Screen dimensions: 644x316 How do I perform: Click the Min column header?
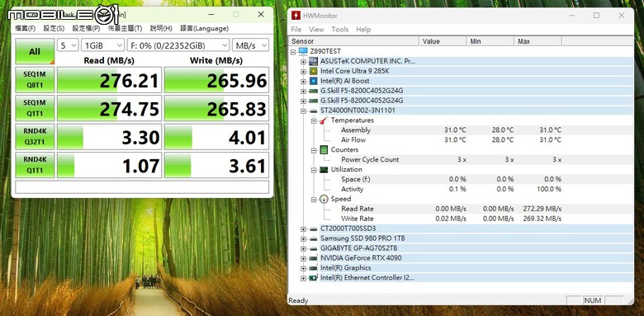pyautogui.click(x=490, y=41)
